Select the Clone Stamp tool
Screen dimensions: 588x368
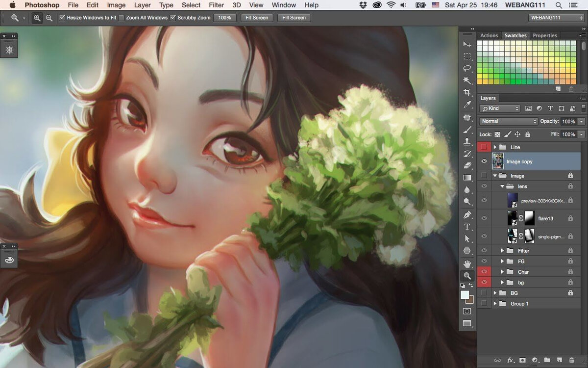point(467,142)
